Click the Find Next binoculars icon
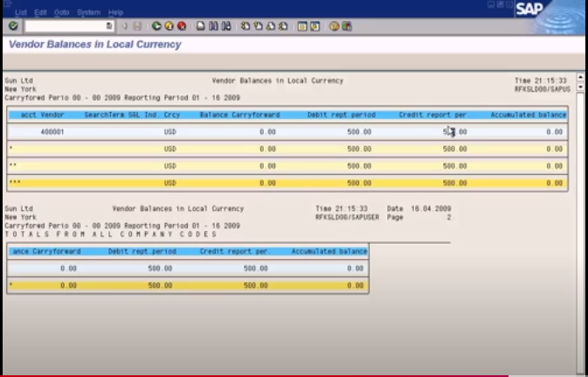The width and height of the screenshot is (588, 377). tap(226, 26)
